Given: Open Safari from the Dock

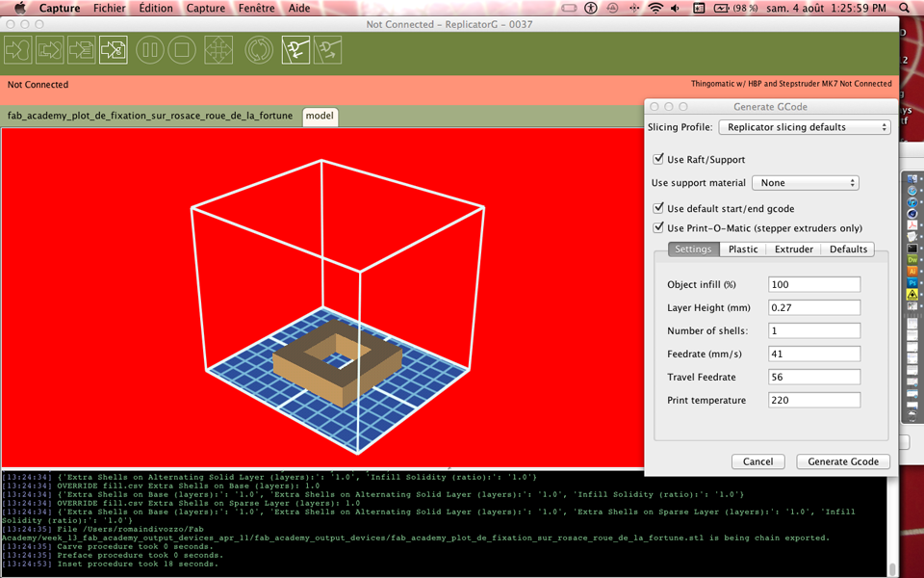Looking at the screenshot, I should [x=912, y=191].
